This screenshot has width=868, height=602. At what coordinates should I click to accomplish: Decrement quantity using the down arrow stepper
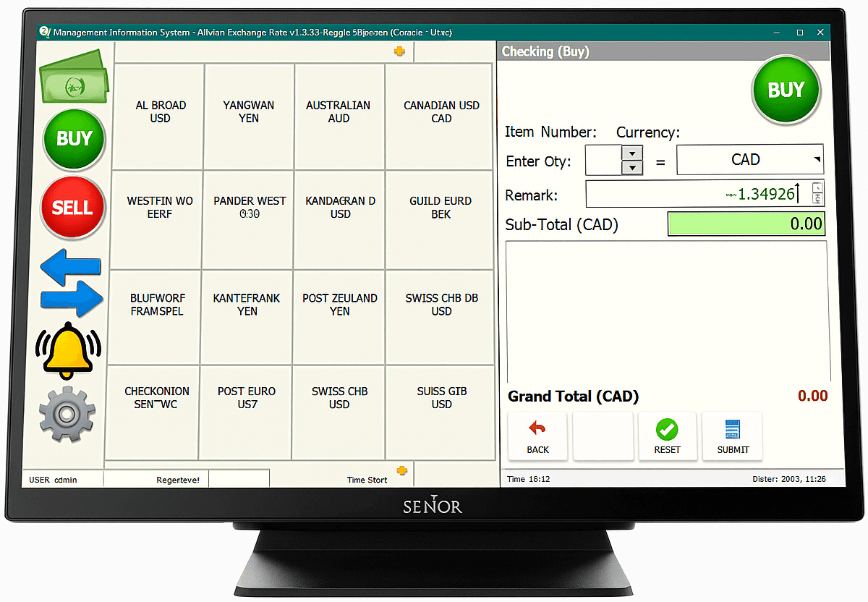click(x=632, y=166)
